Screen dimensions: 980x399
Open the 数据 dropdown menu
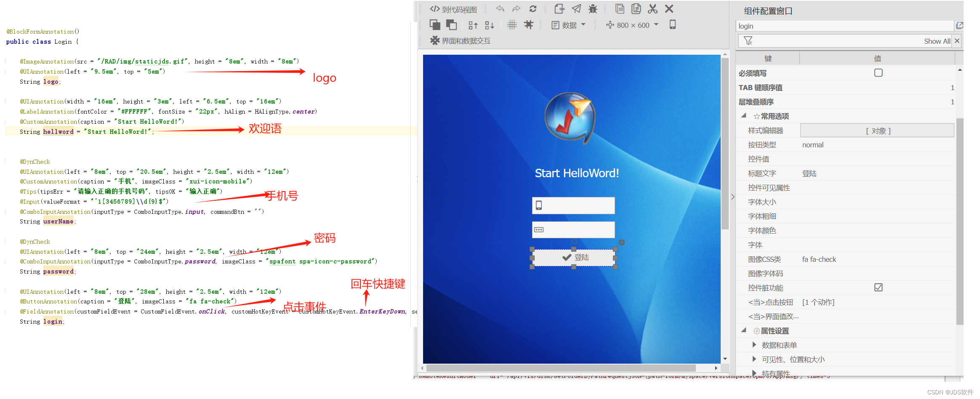coord(568,25)
